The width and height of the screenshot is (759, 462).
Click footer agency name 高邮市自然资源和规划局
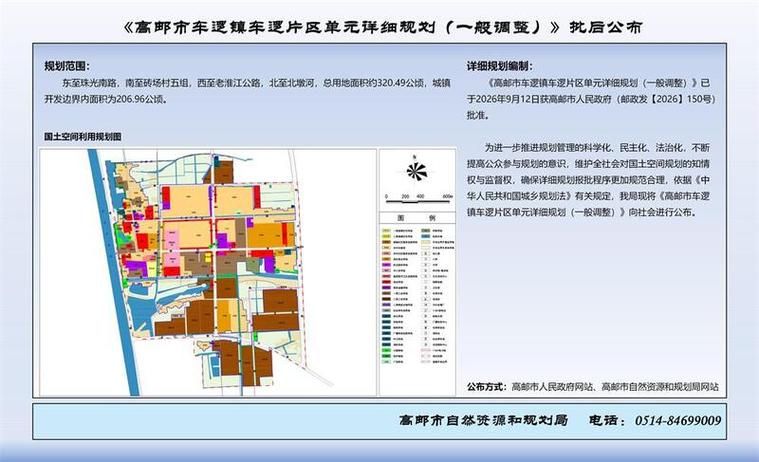click(x=484, y=420)
